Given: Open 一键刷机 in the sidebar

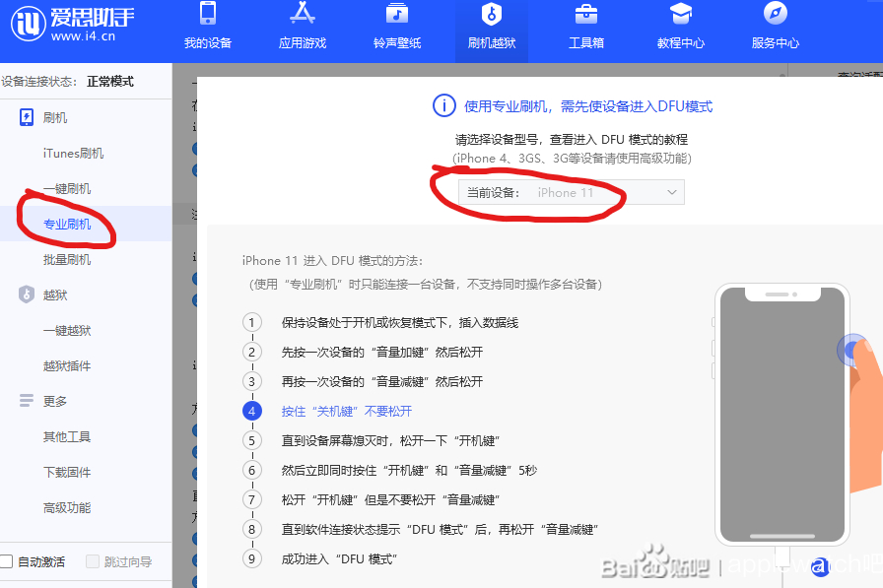Looking at the screenshot, I should 67,188.
